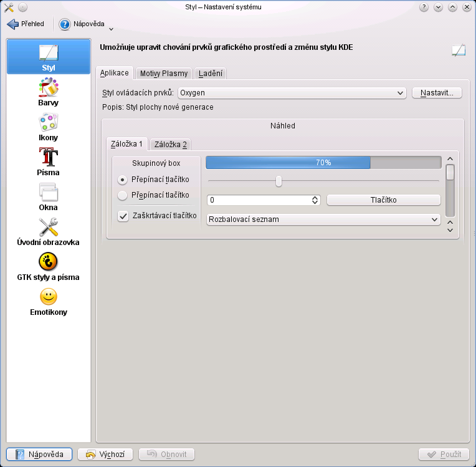Click the preview scrollbar thumb
Screen dimensions: 476x467
450,172
